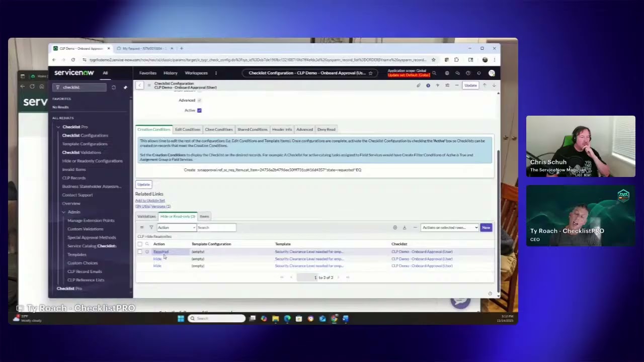
Task: Open the Actions on selected rows dropdown
Action: pyautogui.click(x=449, y=227)
